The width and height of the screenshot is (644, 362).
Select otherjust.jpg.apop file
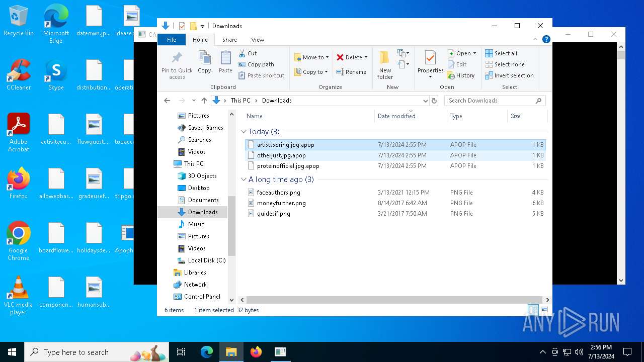395,155
